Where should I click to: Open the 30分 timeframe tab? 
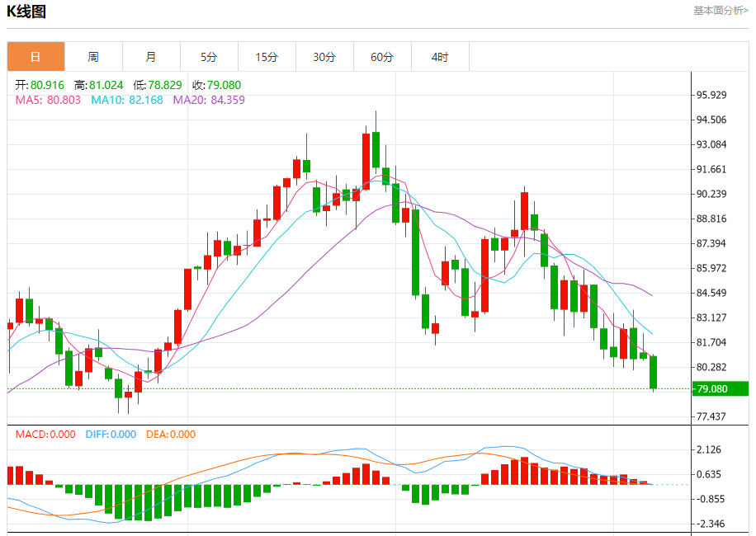tap(324, 57)
